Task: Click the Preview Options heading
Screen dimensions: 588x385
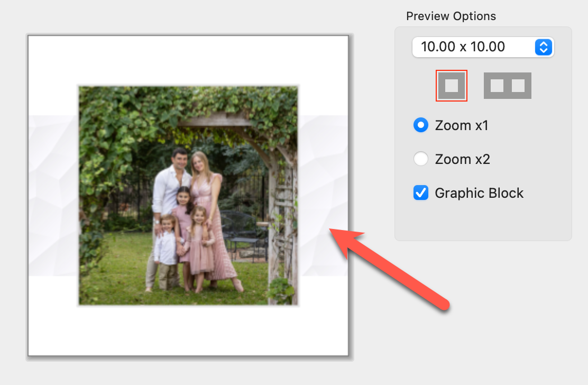Action: [x=451, y=16]
